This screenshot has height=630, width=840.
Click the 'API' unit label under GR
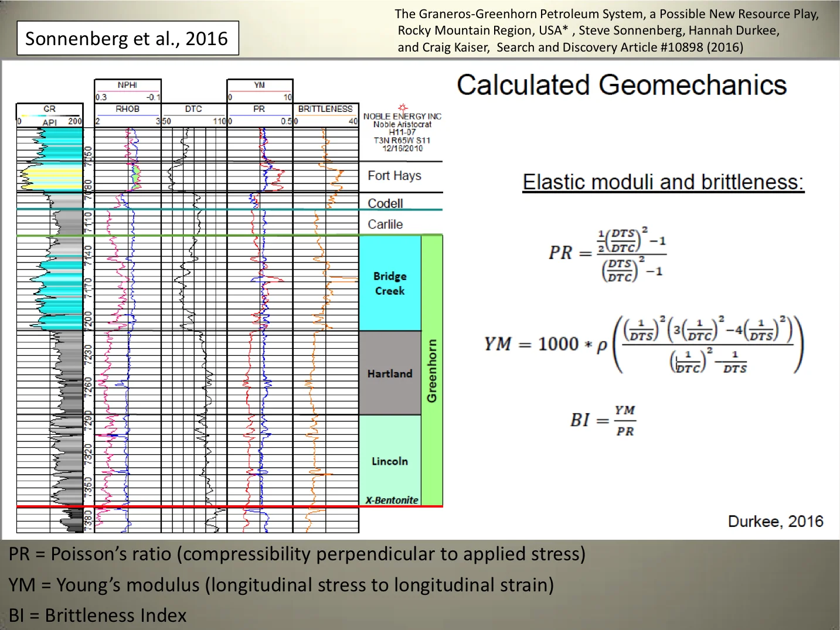coord(50,122)
